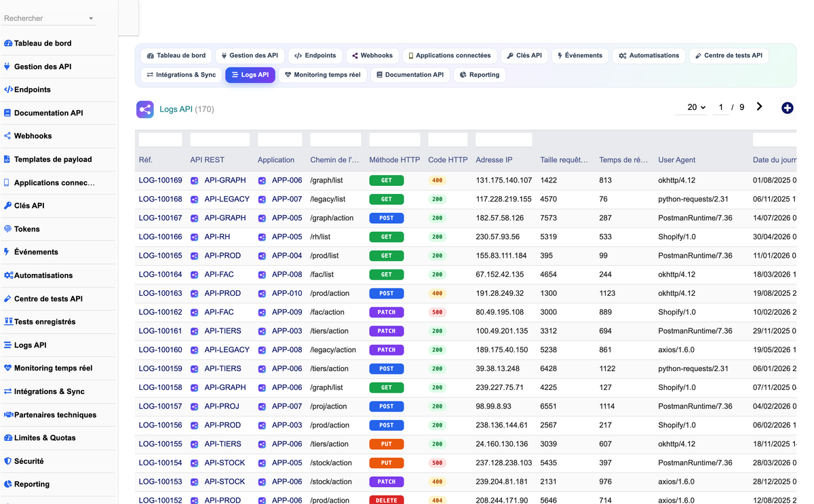Click the API icon beside API-RH row
This screenshot has height=504, width=814.
pos(195,237)
